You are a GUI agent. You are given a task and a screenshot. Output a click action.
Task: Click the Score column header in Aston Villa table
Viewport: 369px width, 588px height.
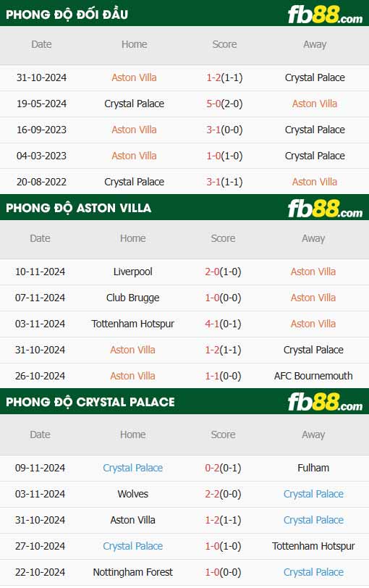[224, 238]
